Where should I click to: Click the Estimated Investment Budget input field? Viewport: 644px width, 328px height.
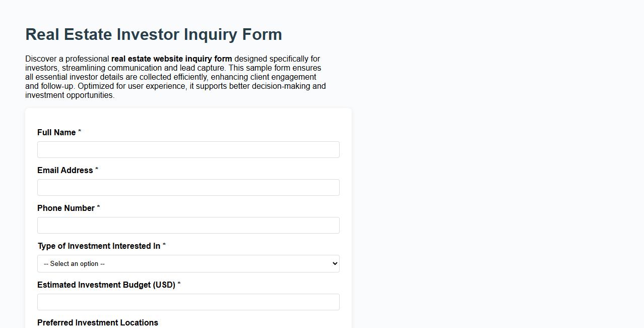[x=188, y=302]
